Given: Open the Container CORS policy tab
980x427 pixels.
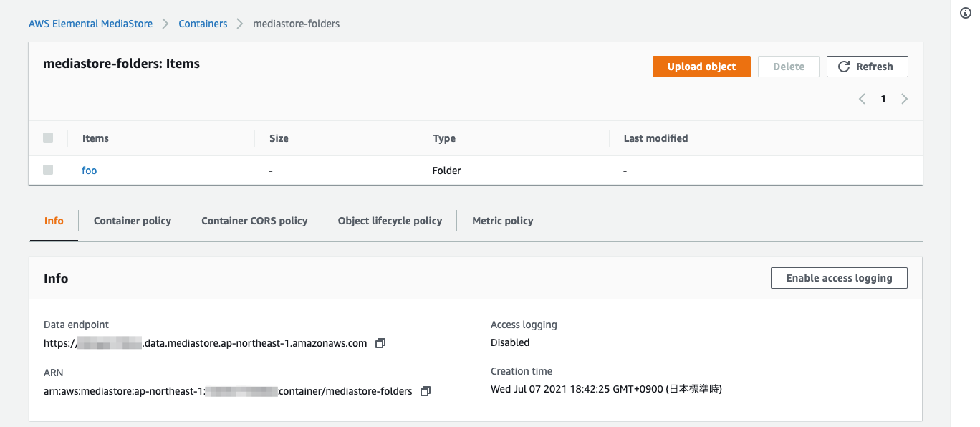Looking at the screenshot, I should click(254, 221).
